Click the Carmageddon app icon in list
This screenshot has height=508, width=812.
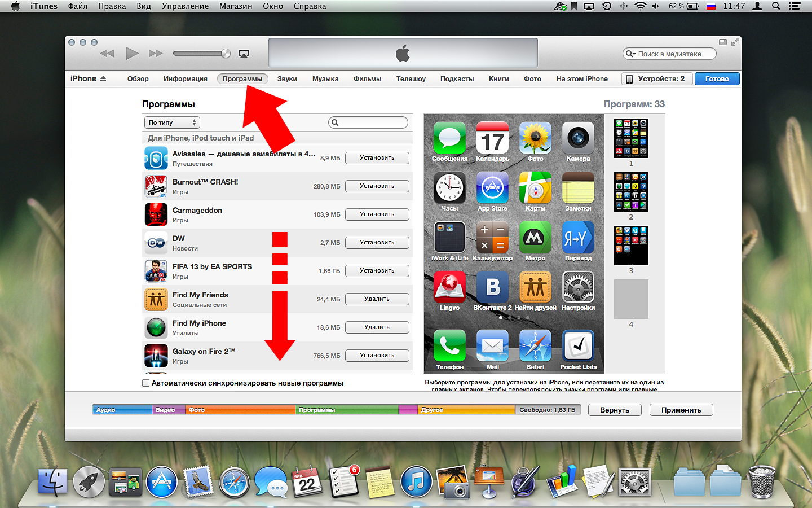point(156,214)
